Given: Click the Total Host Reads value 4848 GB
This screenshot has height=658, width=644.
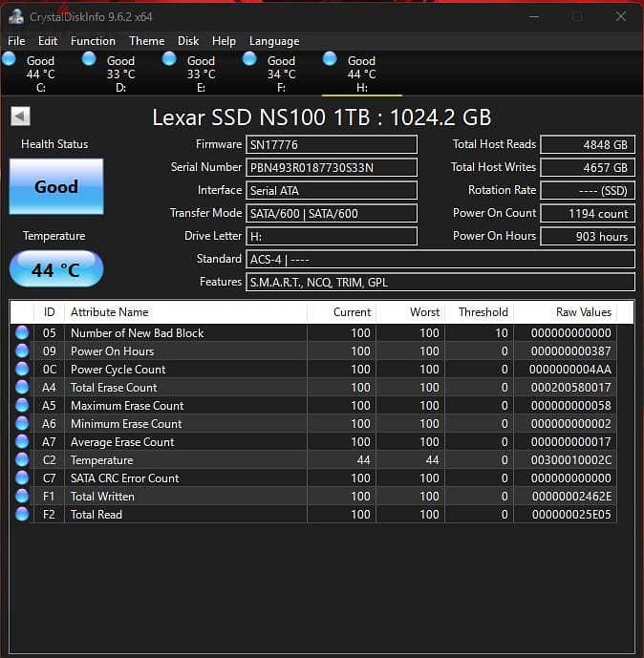Looking at the screenshot, I should tap(588, 145).
